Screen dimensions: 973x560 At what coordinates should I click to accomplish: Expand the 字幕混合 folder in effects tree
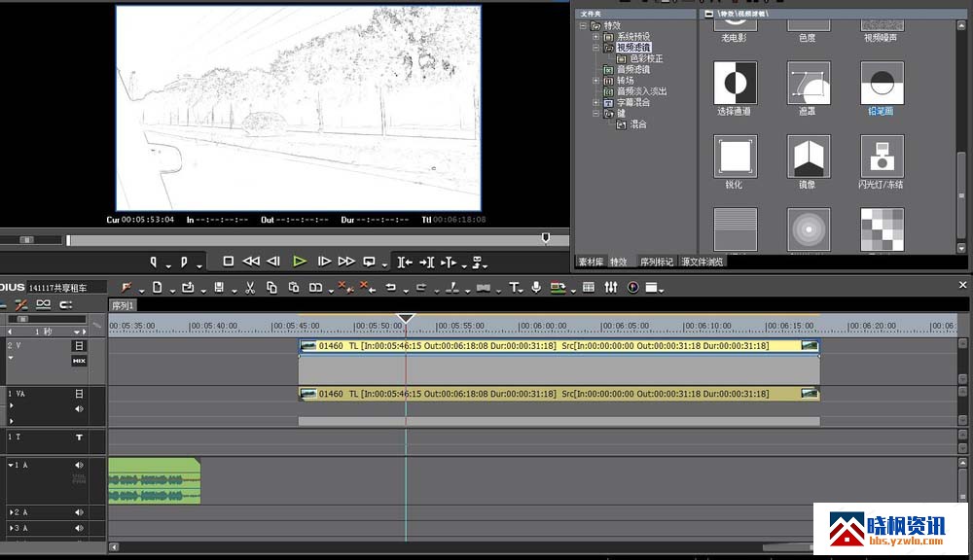coord(595,102)
